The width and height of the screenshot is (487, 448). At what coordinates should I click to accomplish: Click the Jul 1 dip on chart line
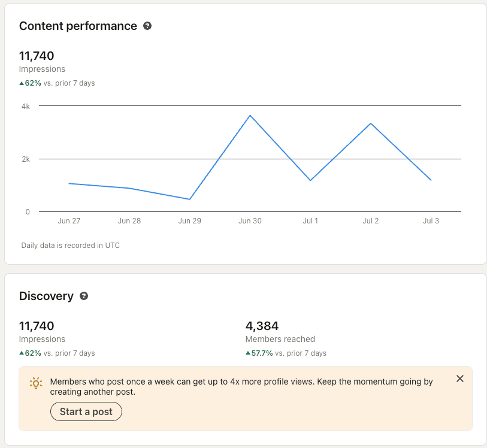[x=310, y=180]
